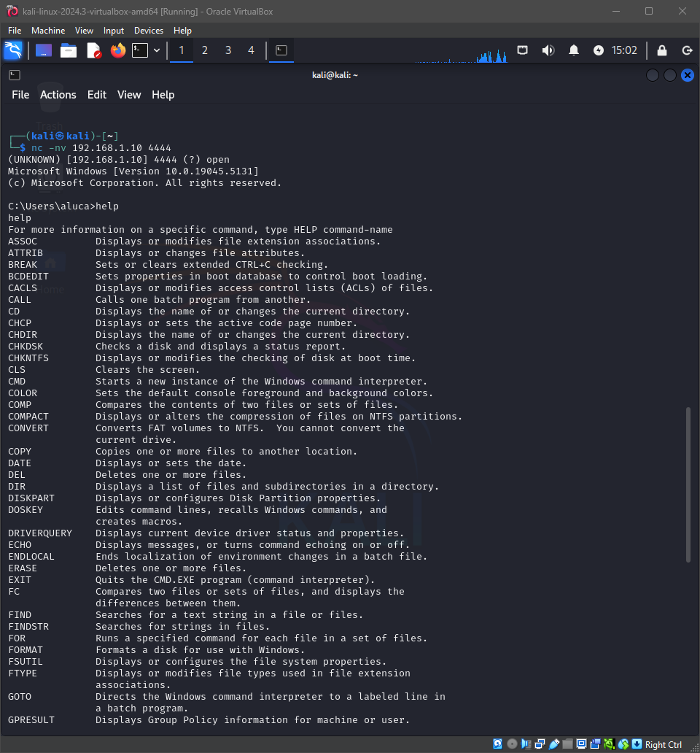Open the terminal View menu

coord(129,95)
